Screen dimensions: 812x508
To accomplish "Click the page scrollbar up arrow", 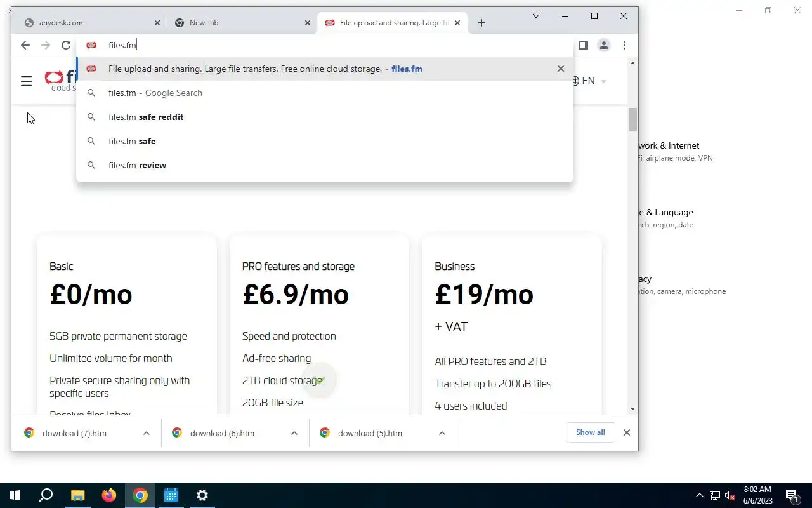I will pos(632,63).
